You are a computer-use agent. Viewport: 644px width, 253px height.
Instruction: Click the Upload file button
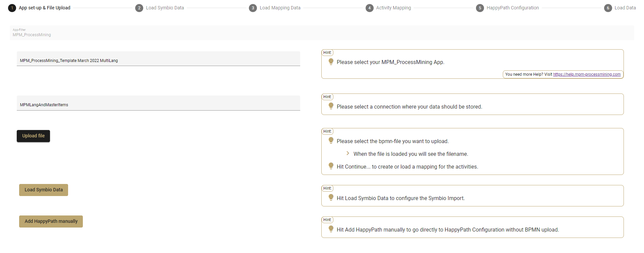pyautogui.click(x=33, y=136)
